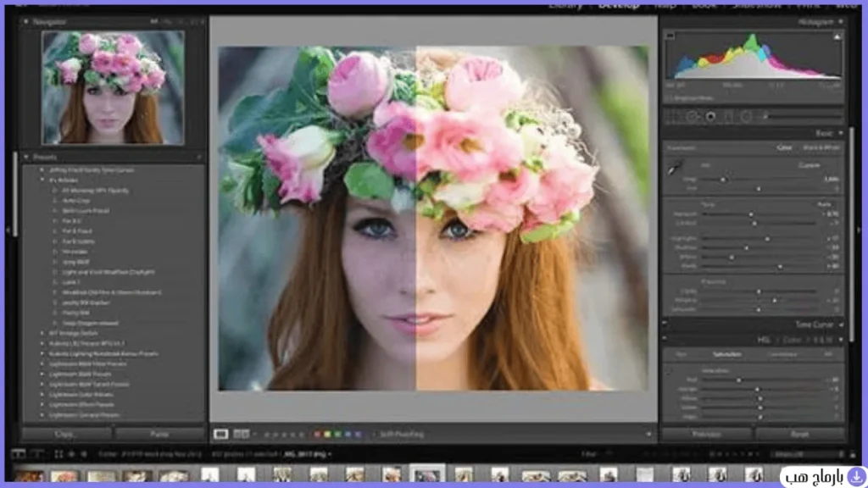
Task: Click the Navigator preview thumbnail
Action: click(x=113, y=87)
